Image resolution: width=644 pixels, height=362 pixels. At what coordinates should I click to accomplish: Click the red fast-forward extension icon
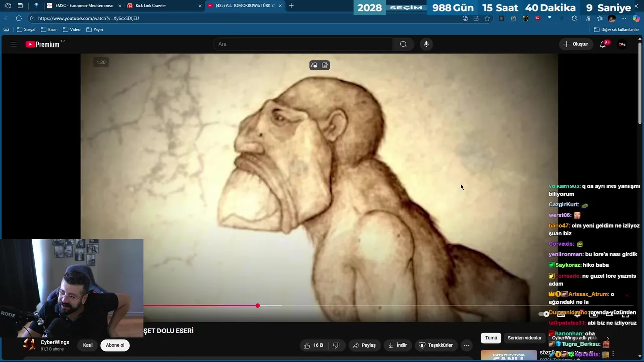tap(537, 18)
